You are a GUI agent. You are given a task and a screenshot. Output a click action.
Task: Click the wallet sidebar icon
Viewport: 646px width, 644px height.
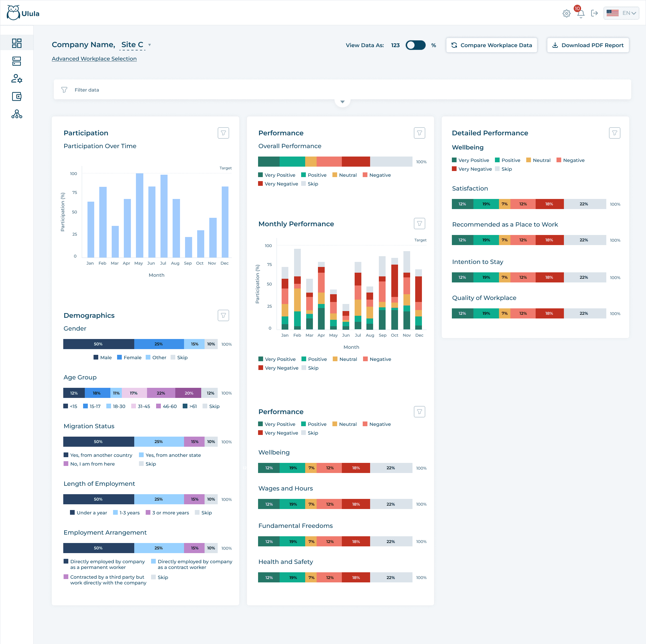16,97
